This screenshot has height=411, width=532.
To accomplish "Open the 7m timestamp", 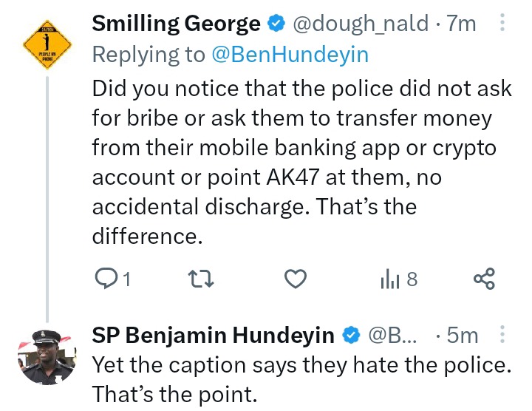I will click(x=463, y=24).
